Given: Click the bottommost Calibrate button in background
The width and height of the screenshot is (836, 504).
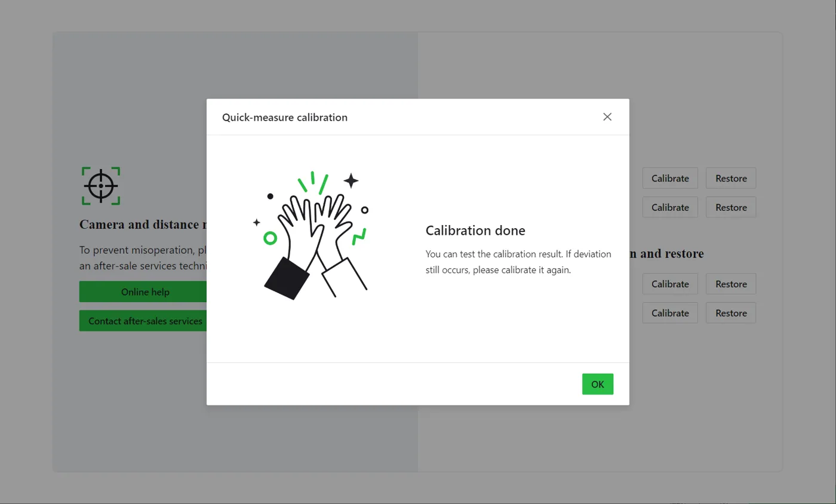Looking at the screenshot, I should 670,313.
